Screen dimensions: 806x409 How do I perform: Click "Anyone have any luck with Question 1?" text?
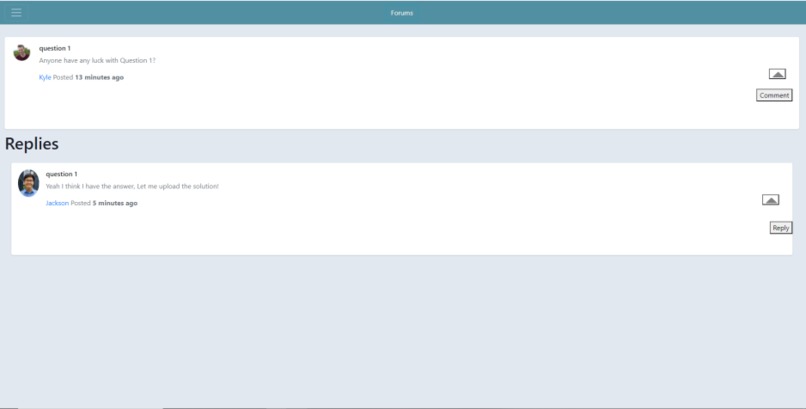(x=97, y=61)
